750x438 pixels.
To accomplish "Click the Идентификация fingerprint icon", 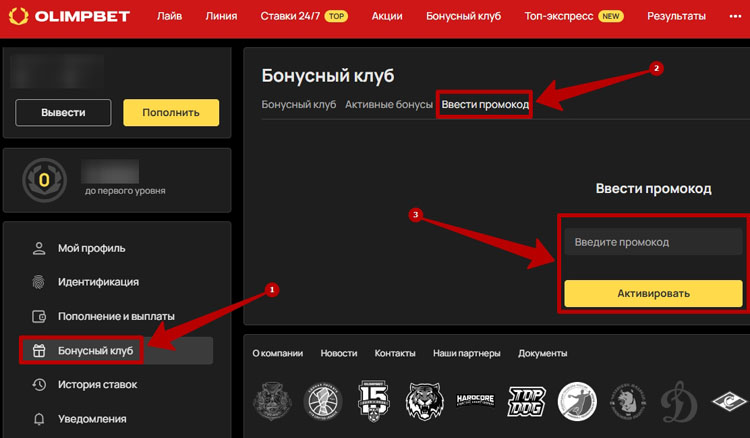I will point(39,282).
